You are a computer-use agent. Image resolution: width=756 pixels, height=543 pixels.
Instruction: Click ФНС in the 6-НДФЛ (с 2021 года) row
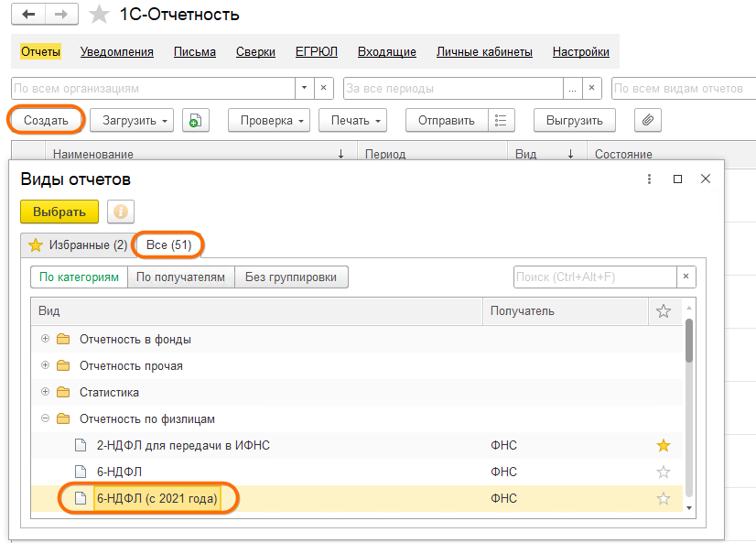[x=503, y=499]
